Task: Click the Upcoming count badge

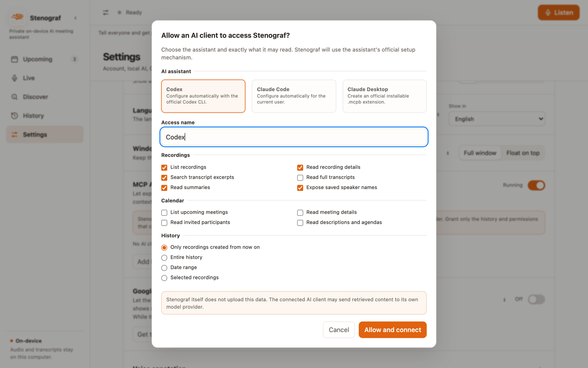Action: (x=75, y=59)
